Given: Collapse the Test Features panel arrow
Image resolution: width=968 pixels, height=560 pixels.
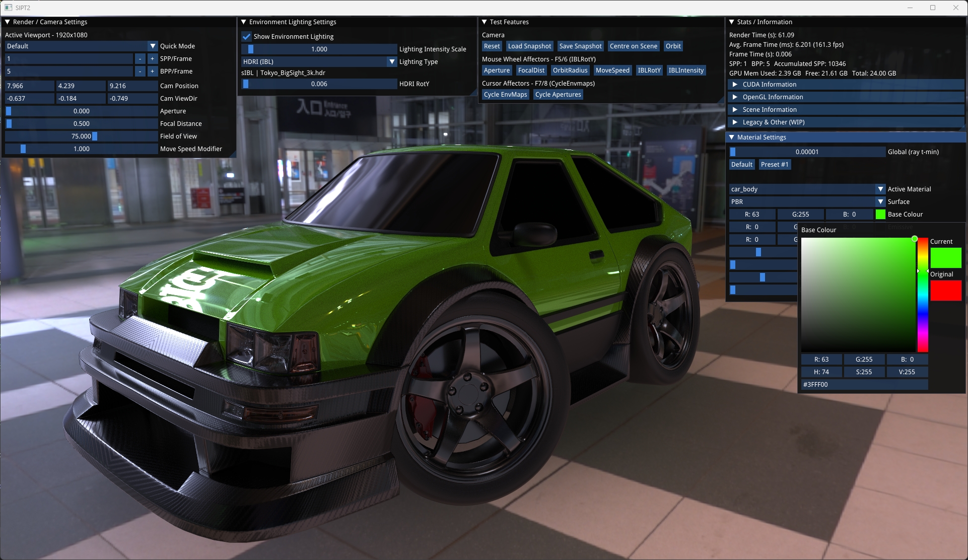Looking at the screenshot, I should point(485,22).
